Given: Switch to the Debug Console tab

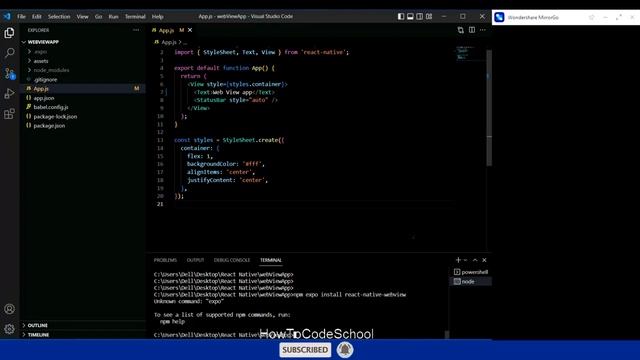Looking at the screenshot, I should pos(232,260).
